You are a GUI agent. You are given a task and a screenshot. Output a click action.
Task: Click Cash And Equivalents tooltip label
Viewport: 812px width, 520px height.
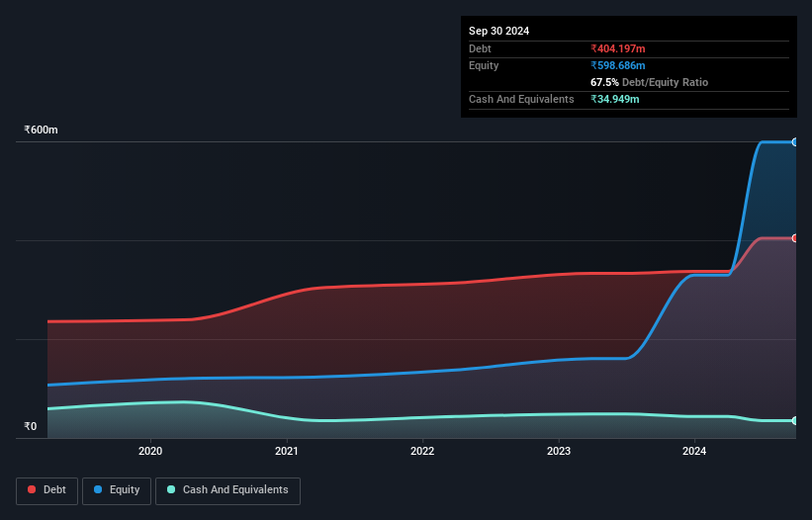click(x=521, y=99)
